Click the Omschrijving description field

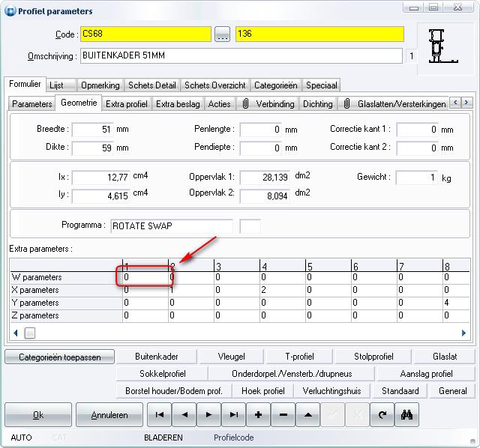tap(241, 55)
